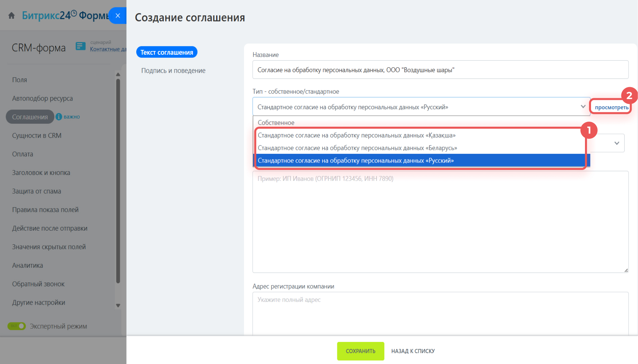
Task: Open the agreement type dropdown
Action: [x=421, y=107]
